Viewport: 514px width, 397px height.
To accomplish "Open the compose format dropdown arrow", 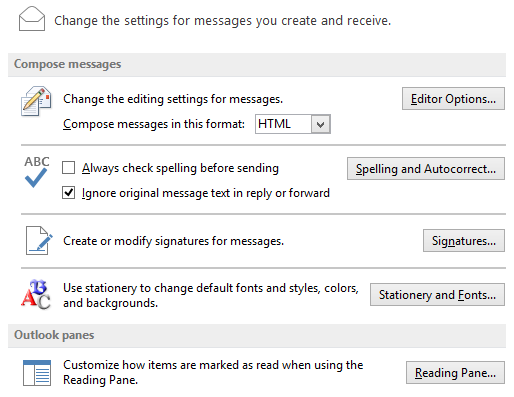I will [x=321, y=124].
